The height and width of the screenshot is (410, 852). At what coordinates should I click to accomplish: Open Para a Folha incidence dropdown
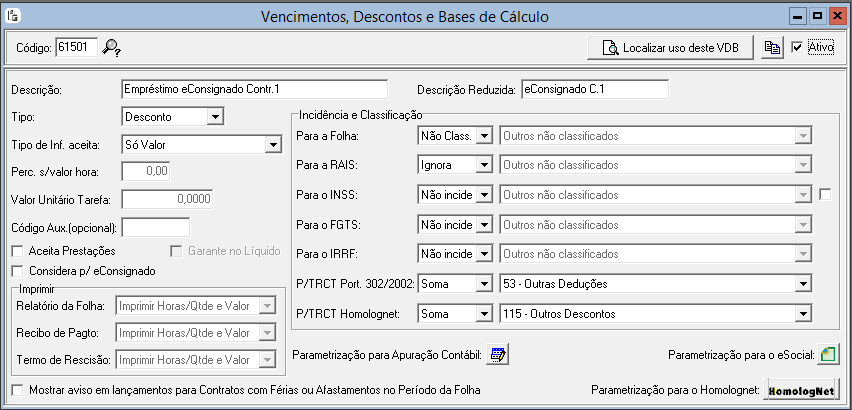point(484,136)
